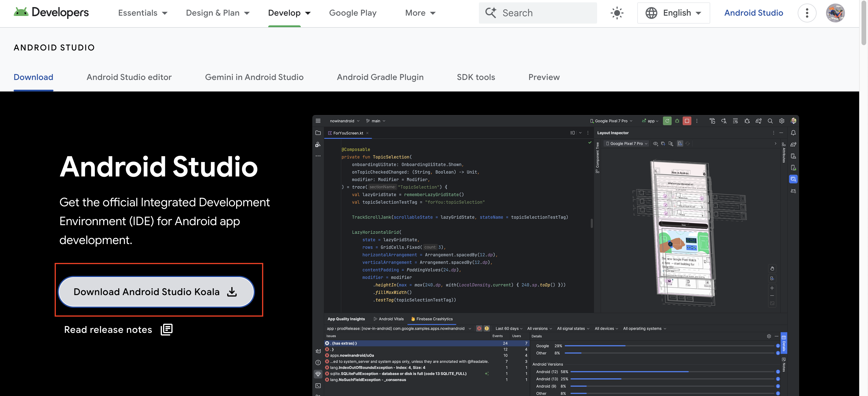Toggle the view options eye icon
Image resolution: width=868 pixels, height=396 pixels.
coord(655,144)
